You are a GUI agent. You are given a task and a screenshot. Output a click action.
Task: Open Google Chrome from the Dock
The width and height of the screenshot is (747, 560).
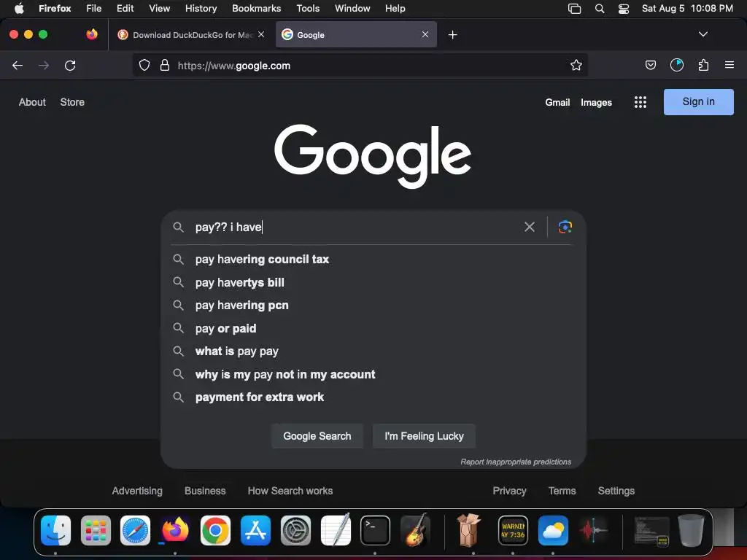coord(215,530)
